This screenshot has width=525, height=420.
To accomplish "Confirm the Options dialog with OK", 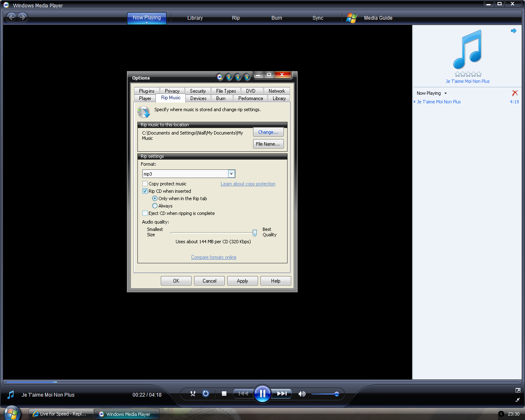I will click(176, 281).
